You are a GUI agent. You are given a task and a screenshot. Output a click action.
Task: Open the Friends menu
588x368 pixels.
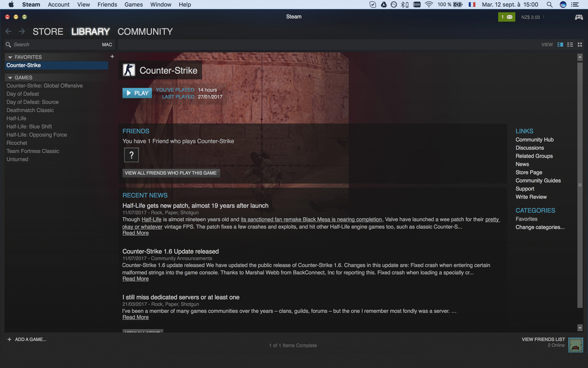107,4
